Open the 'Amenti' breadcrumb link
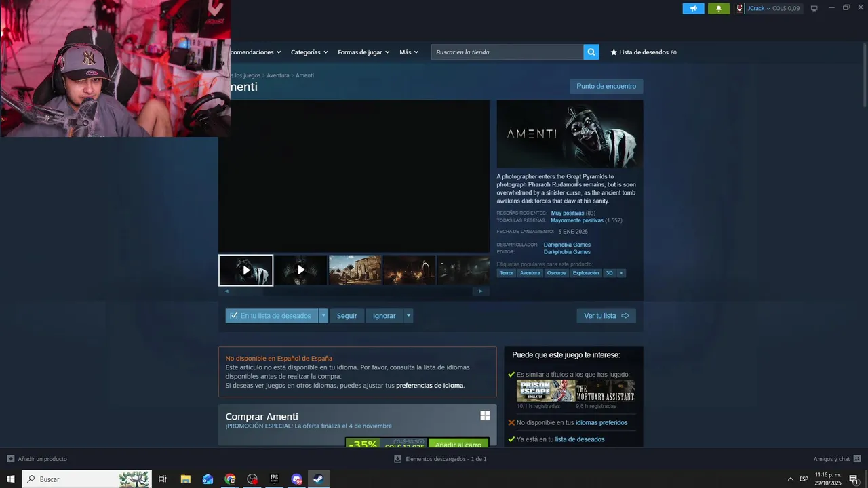The image size is (868, 488). [304, 75]
